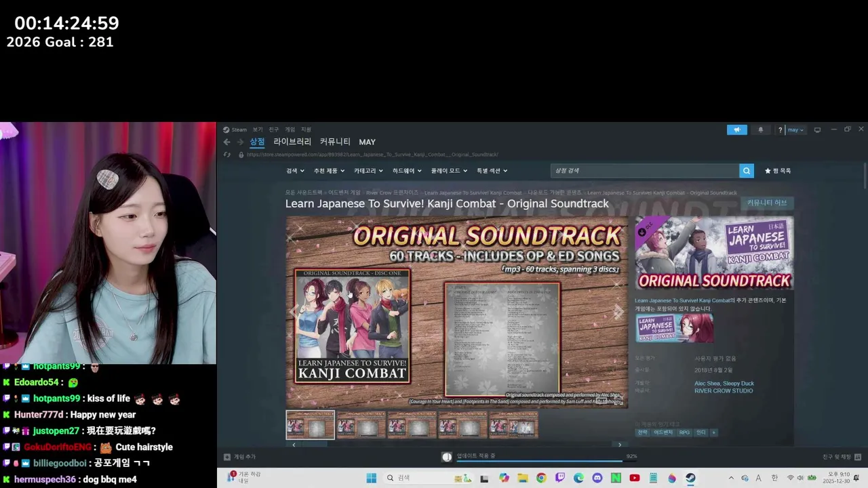Click the 게임 추가 plus icon
The image size is (868, 488).
tap(227, 457)
